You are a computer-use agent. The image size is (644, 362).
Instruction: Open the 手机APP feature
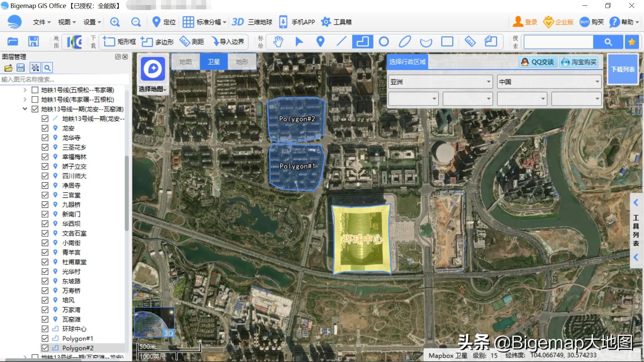coord(297,22)
